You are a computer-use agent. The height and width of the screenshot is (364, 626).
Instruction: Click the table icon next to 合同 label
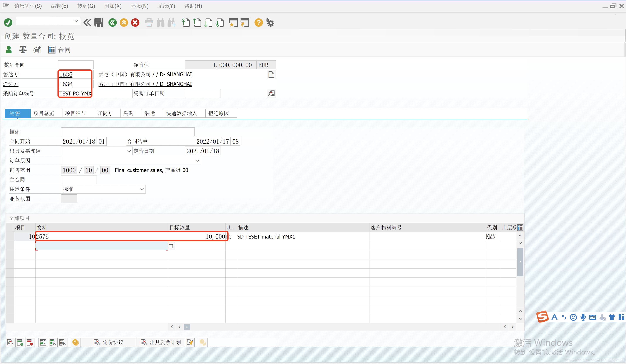(x=52, y=50)
